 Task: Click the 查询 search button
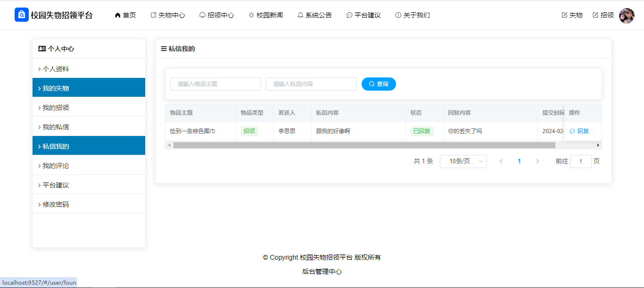click(379, 84)
